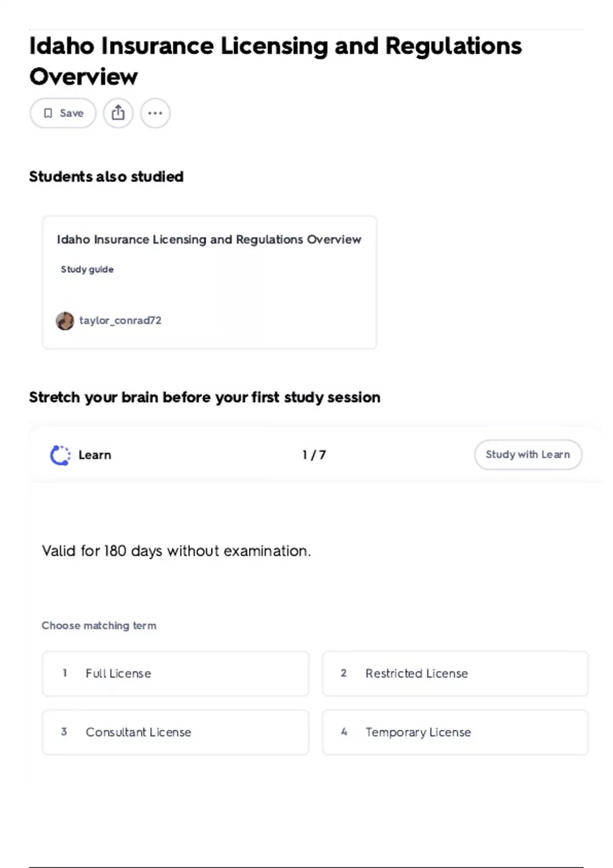Click the Study guide tag on the card

pyautogui.click(x=87, y=269)
